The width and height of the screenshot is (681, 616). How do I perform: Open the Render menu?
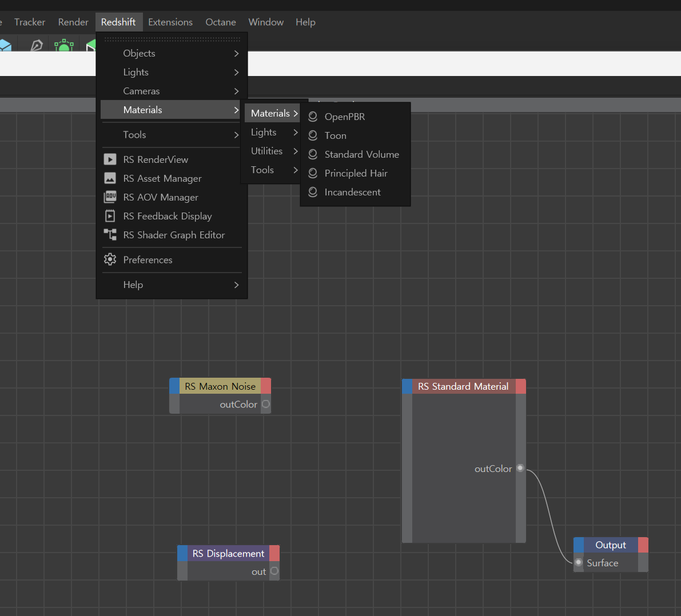tap(73, 22)
